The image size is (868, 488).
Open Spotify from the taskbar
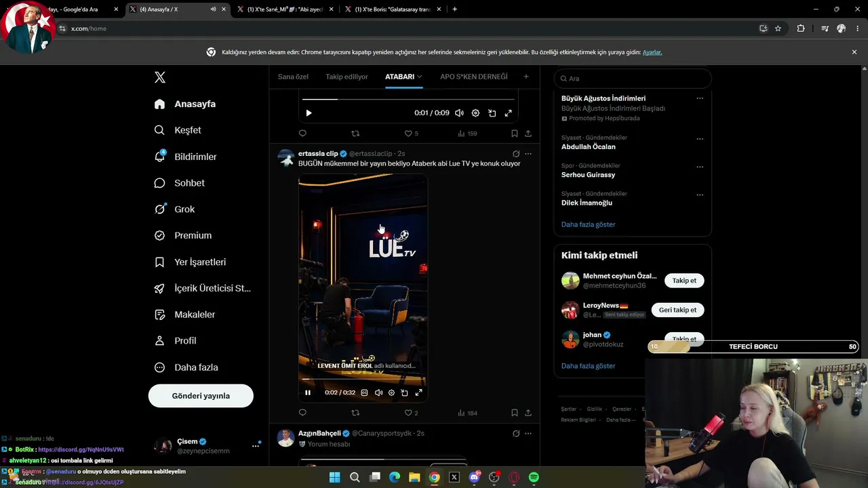(x=534, y=477)
